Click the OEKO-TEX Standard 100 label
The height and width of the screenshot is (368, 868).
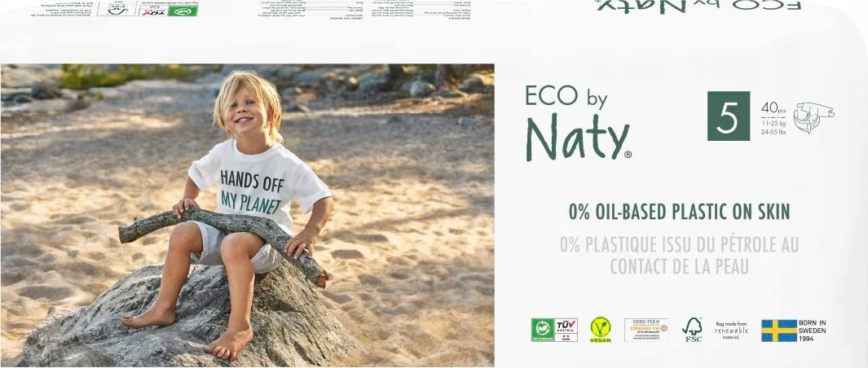click(x=646, y=330)
